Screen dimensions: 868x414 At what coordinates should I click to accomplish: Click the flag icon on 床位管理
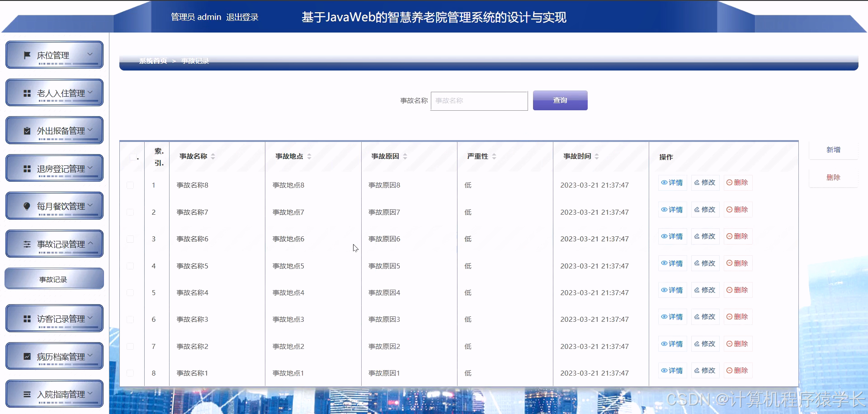coord(27,55)
